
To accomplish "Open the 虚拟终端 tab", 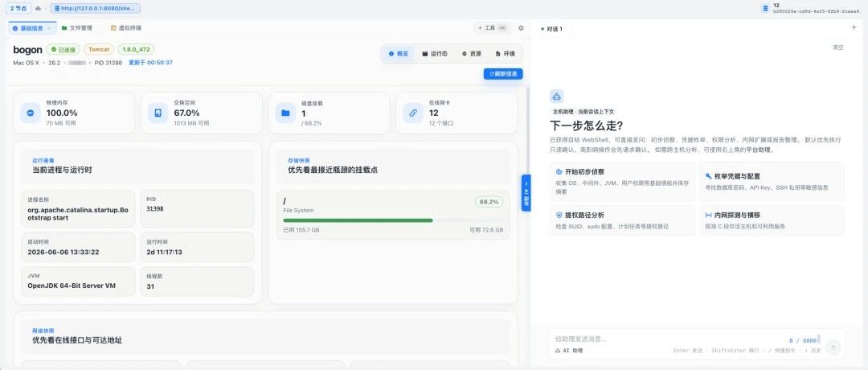I will [125, 27].
